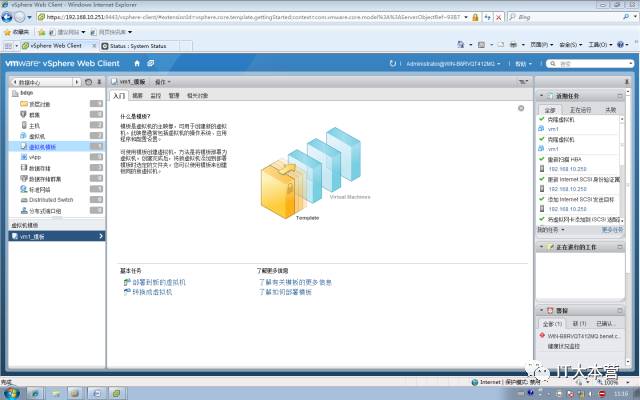
Task: Show 全部 (1) alarms tab
Action: tap(552, 324)
